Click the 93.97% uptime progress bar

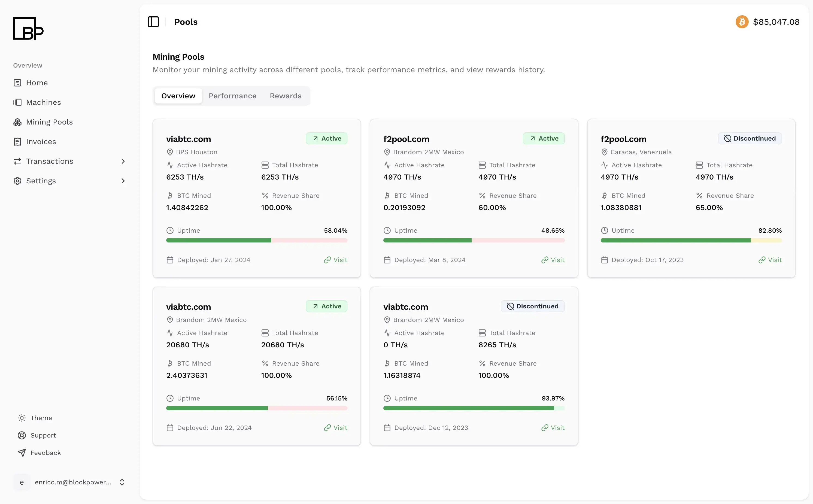tap(474, 408)
